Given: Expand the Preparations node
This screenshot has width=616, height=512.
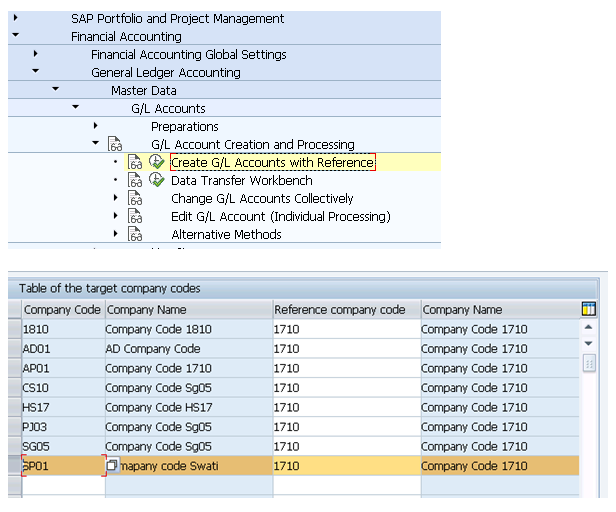Looking at the screenshot, I should point(96,126).
